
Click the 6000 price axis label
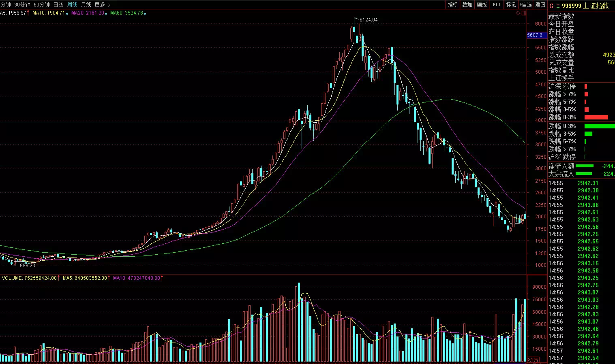pyautogui.click(x=540, y=24)
